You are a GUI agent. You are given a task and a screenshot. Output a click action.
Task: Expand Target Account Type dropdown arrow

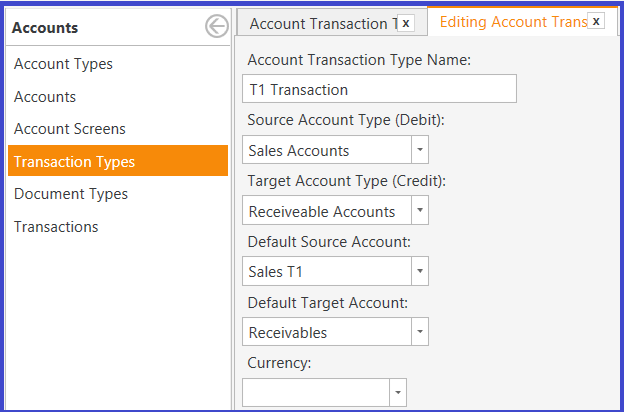(420, 210)
